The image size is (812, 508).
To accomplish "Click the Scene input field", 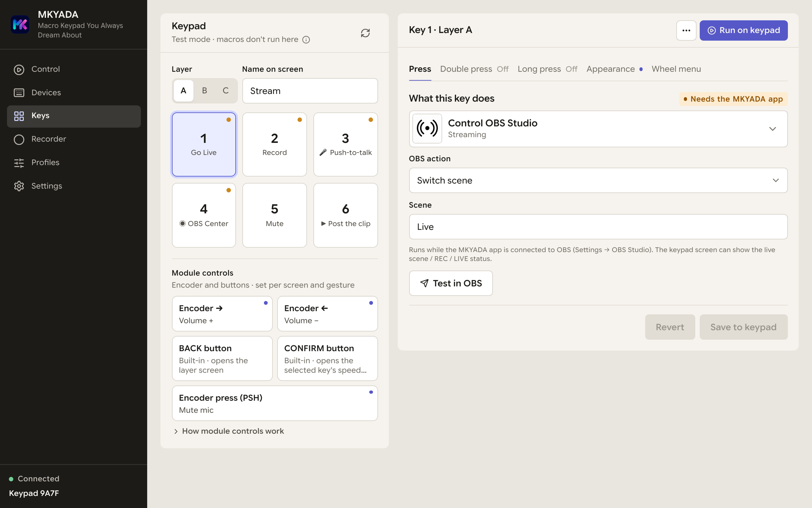I will pos(598,227).
